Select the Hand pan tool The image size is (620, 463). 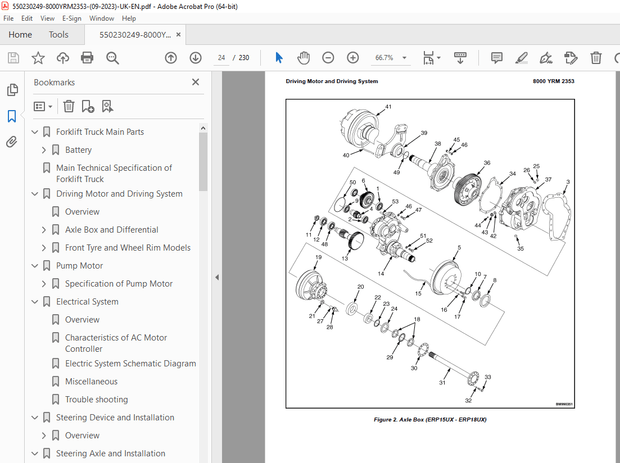point(304,58)
